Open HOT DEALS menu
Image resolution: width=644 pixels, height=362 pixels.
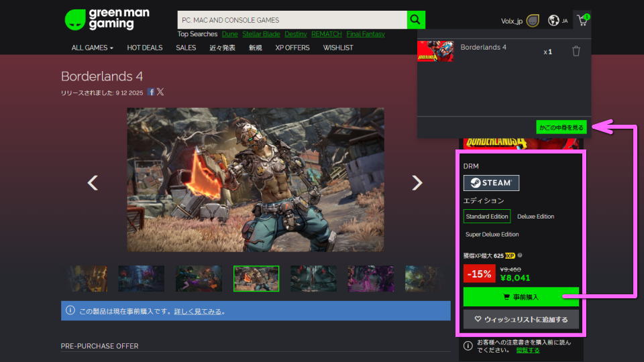[145, 48]
